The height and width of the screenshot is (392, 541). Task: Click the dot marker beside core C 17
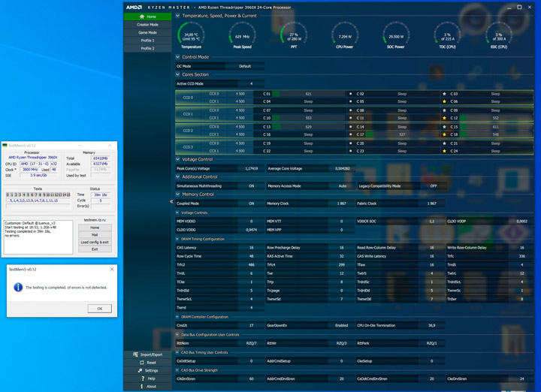351,134
